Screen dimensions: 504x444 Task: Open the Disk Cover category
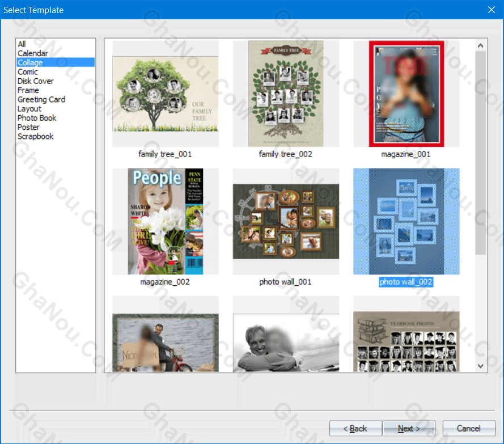(35, 81)
